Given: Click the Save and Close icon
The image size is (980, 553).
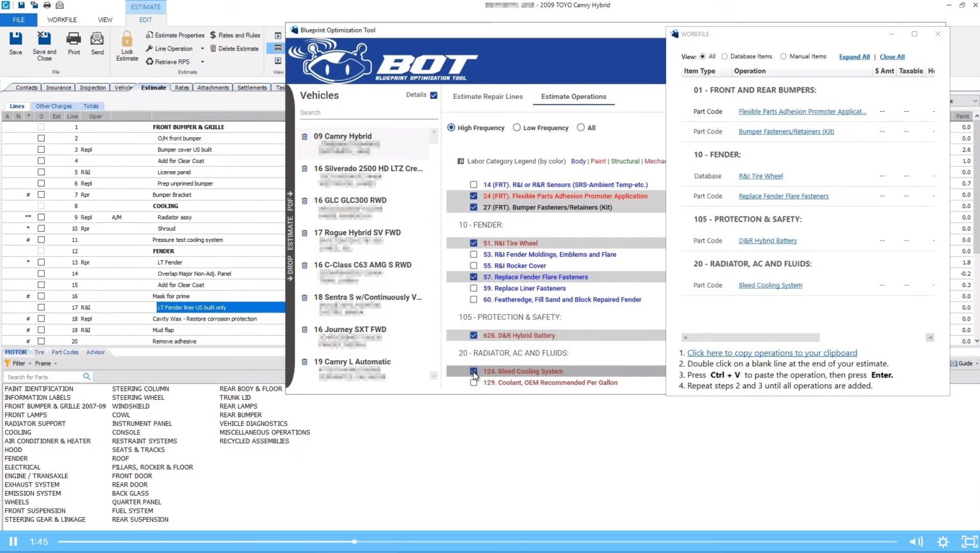Looking at the screenshot, I should pyautogui.click(x=44, y=39).
